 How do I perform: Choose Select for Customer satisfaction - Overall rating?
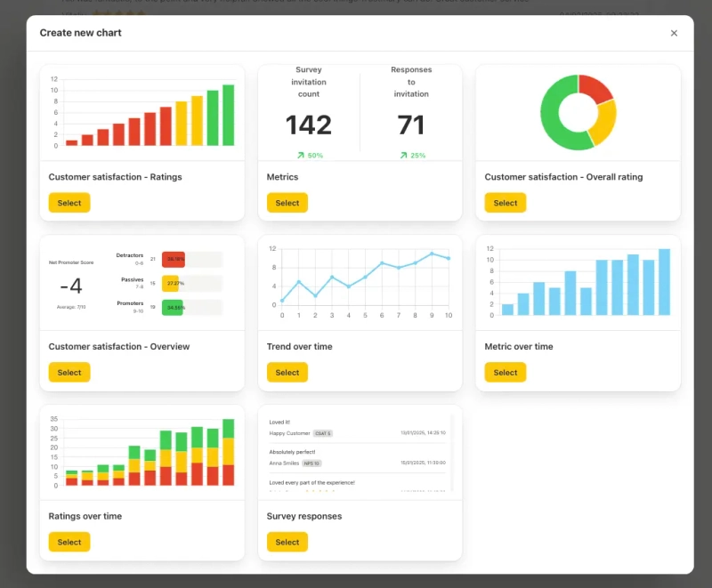[x=505, y=203]
